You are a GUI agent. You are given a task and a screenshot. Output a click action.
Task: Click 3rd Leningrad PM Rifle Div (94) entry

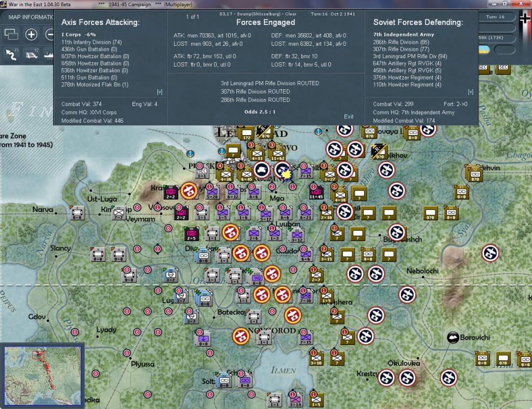pyautogui.click(x=410, y=56)
